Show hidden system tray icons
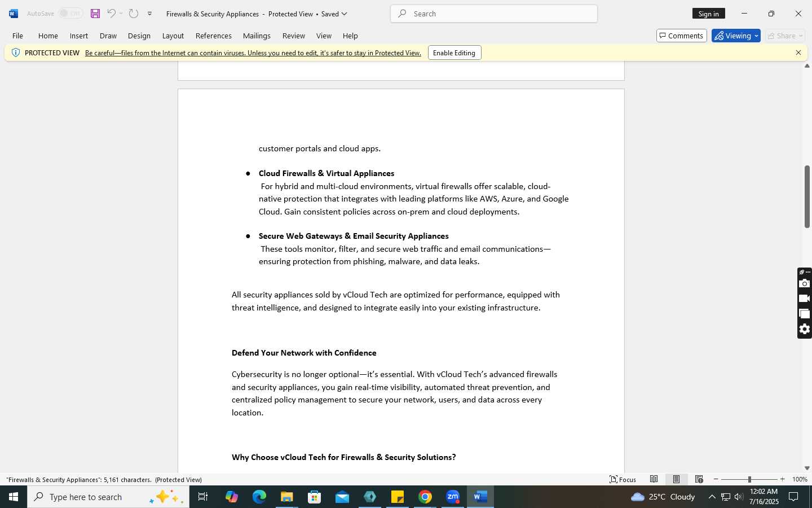The height and width of the screenshot is (508, 812). (712, 497)
